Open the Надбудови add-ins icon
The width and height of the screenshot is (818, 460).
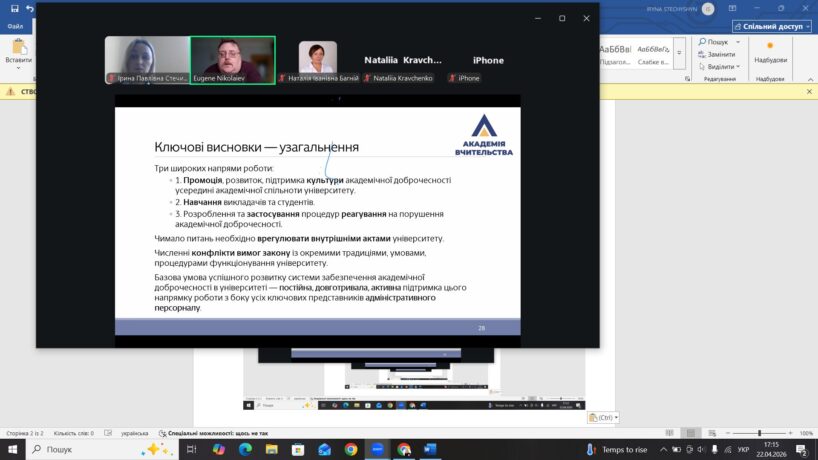770,55
